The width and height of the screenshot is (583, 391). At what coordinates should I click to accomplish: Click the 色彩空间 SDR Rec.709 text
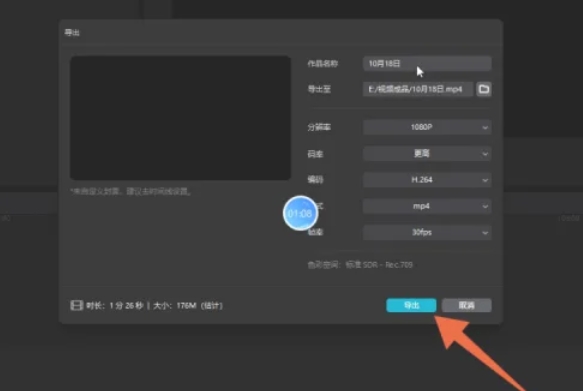[x=360, y=265]
